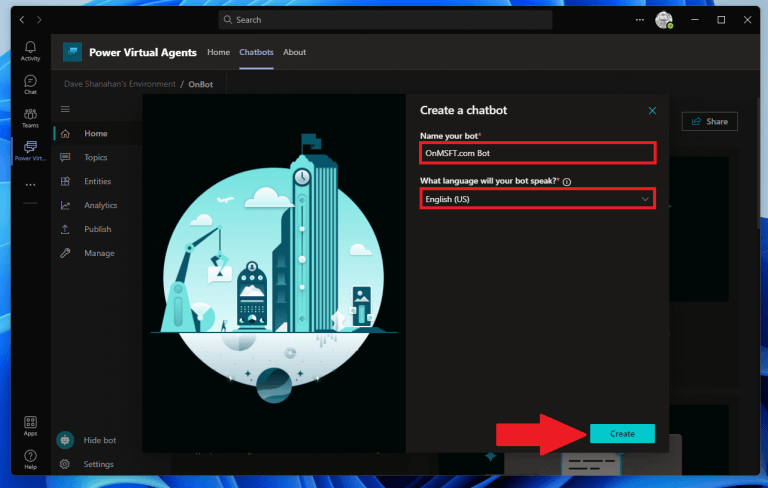Switch to the Home tab

[x=218, y=52]
